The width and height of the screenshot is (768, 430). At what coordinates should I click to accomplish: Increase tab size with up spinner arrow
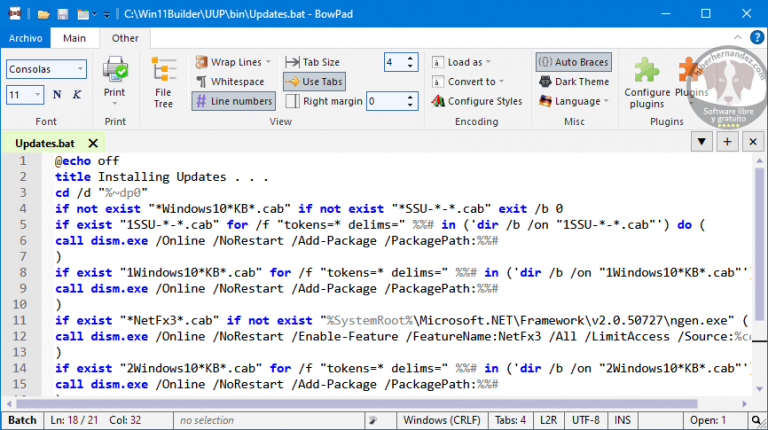point(410,58)
